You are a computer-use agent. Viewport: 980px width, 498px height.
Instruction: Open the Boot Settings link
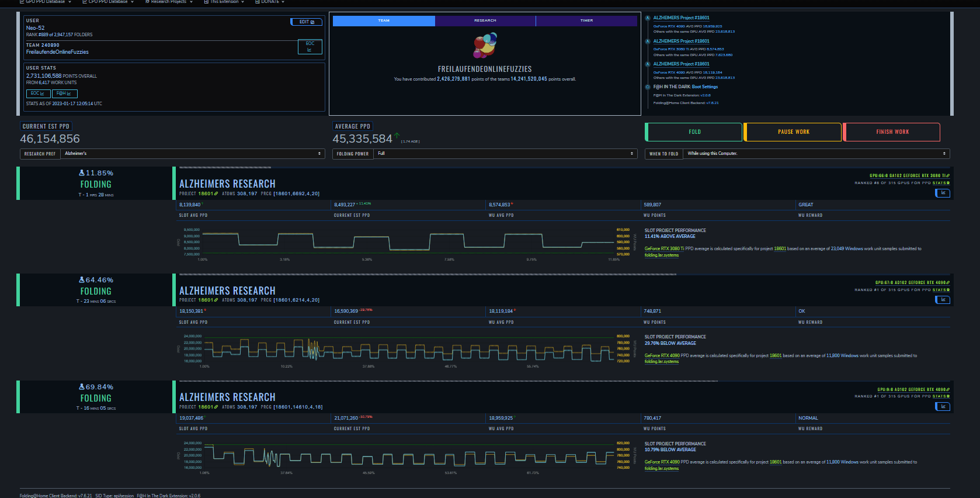pos(705,87)
